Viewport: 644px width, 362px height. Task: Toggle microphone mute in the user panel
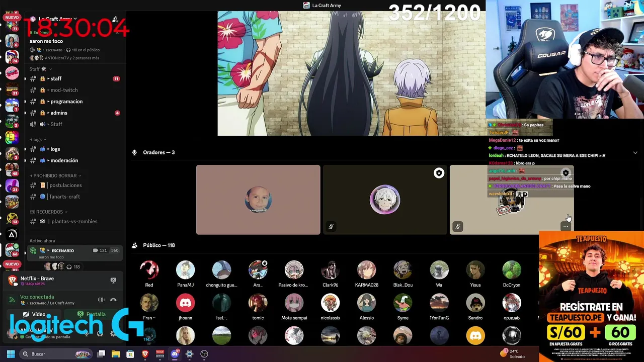click(x=87, y=333)
